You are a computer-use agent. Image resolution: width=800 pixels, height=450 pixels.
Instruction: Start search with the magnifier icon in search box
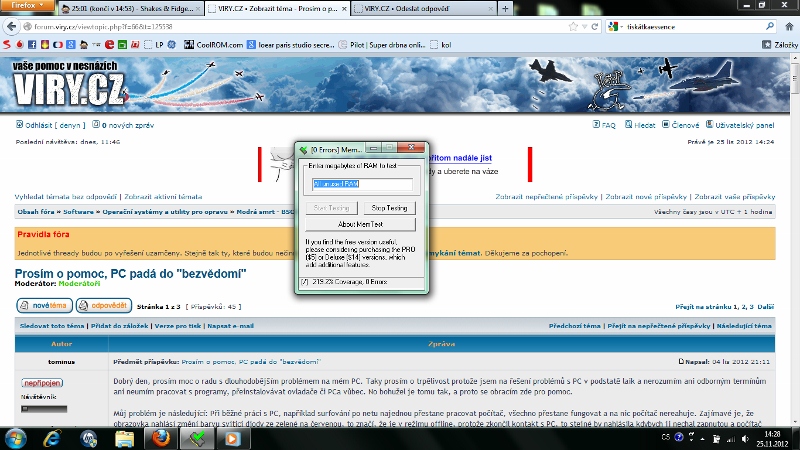770,26
